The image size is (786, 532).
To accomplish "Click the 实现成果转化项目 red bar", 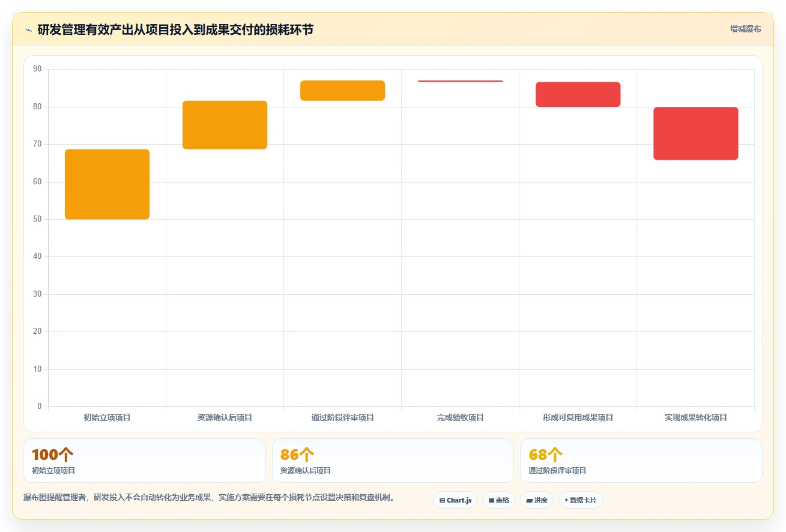I will pos(695,133).
